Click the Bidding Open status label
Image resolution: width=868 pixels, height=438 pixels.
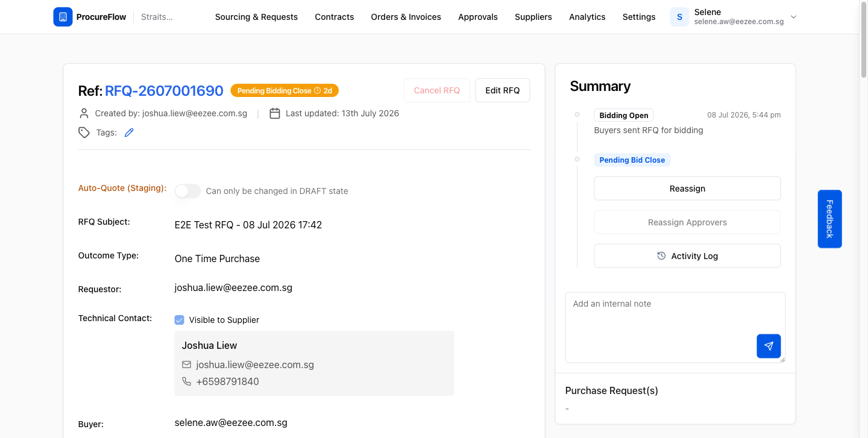click(x=624, y=115)
